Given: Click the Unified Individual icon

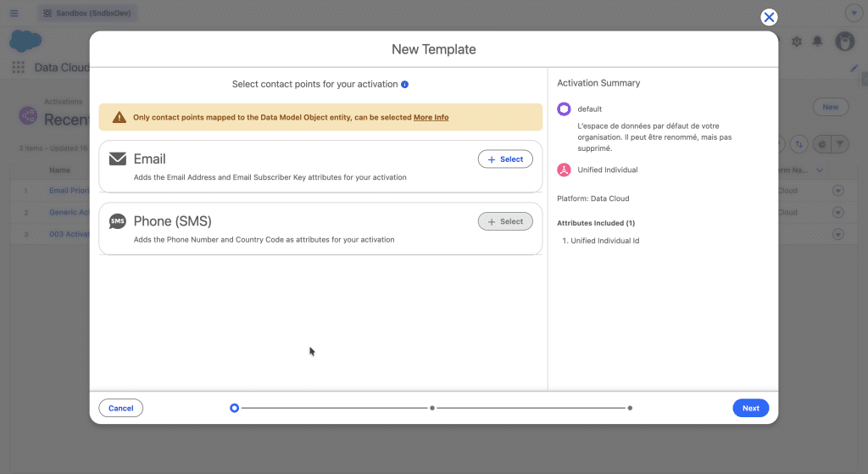Looking at the screenshot, I should (x=564, y=170).
